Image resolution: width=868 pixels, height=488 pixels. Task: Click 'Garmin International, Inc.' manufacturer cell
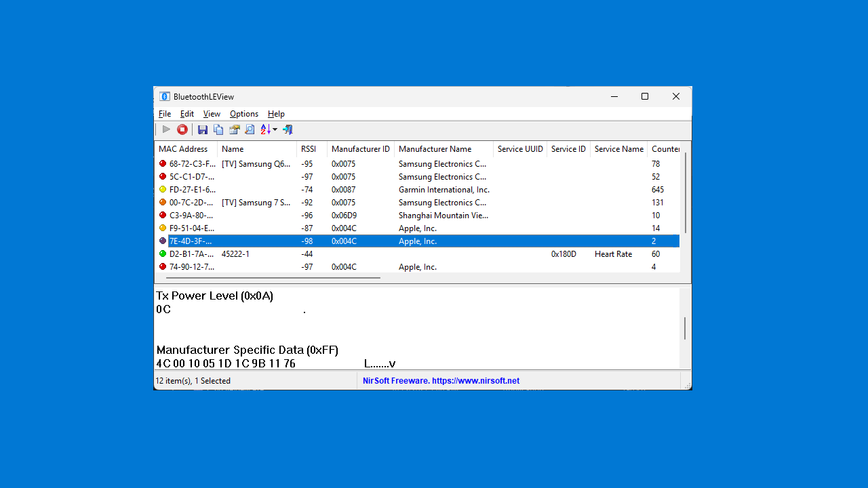pyautogui.click(x=444, y=190)
